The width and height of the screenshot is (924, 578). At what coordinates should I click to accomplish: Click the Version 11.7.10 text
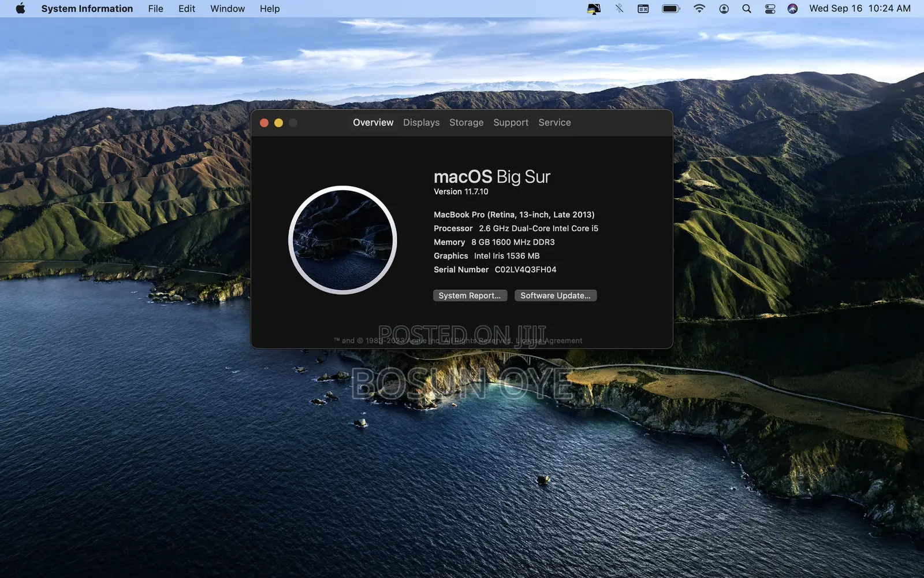[461, 192]
